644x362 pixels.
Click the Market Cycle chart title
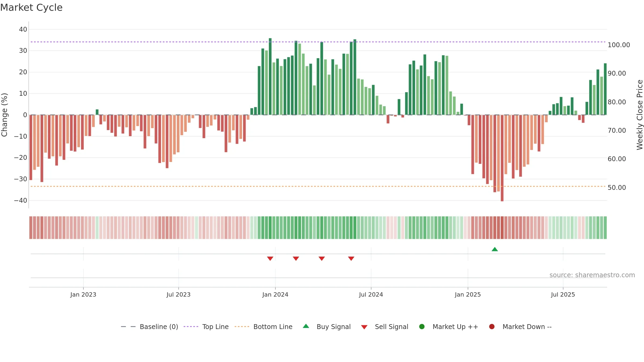point(31,8)
